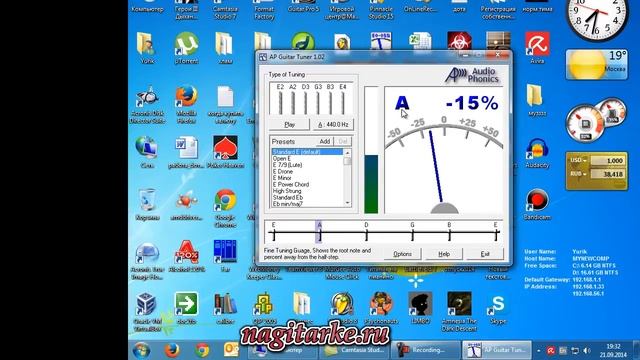Click presets list scroll-down arrow

(347, 203)
